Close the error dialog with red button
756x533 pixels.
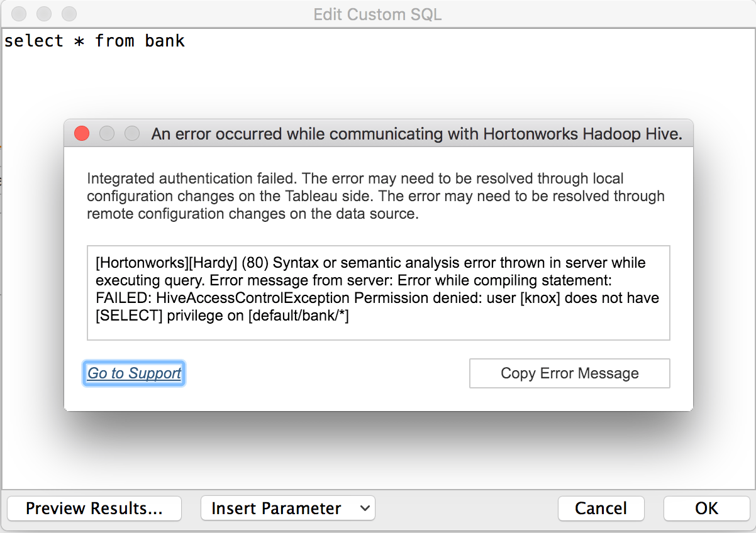(x=82, y=133)
